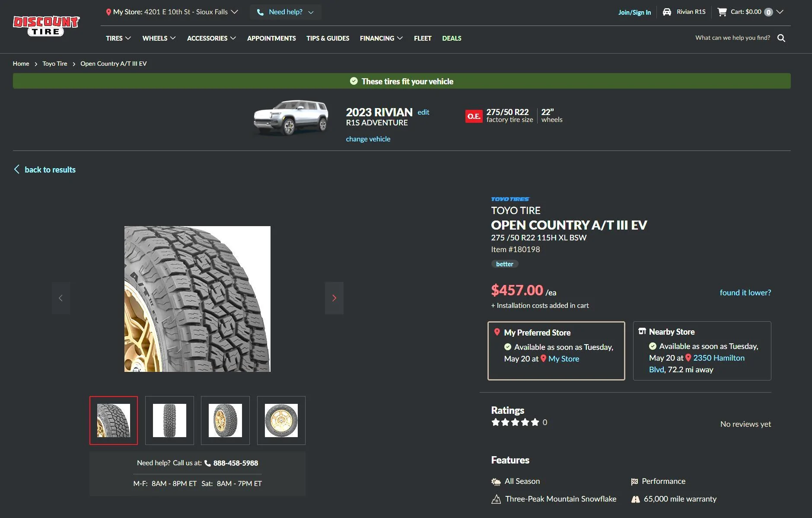
Task: Click the storefront icon in Nearby Store
Action: pyautogui.click(x=642, y=331)
